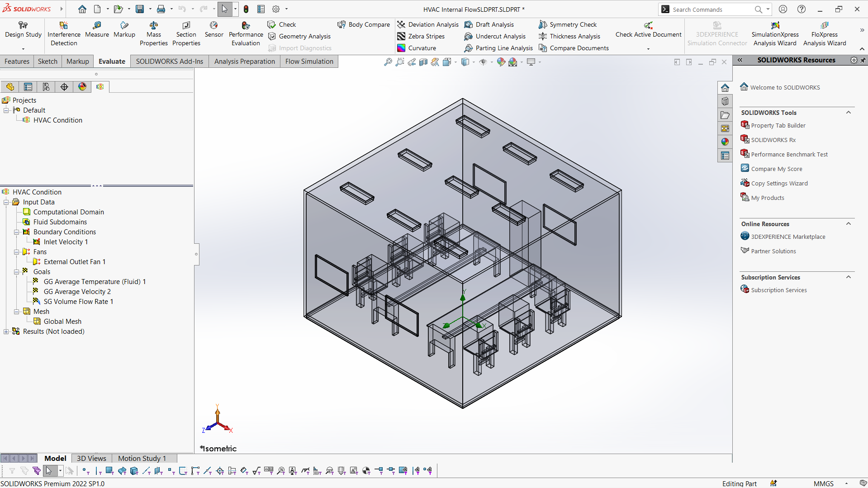Screen dimensions: 868x488
Task: Open the Motion Study 1 tab
Action: tap(142, 458)
